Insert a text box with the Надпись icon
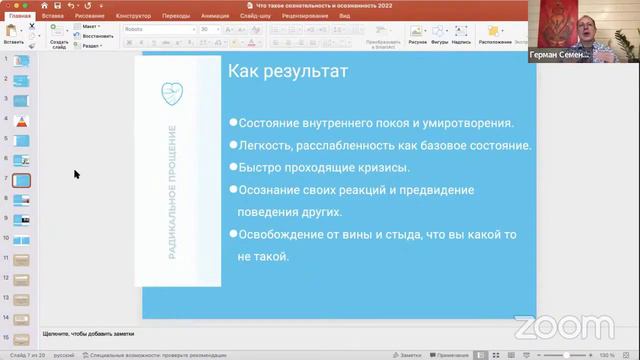The image size is (640, 360). (x=461, y=34)
